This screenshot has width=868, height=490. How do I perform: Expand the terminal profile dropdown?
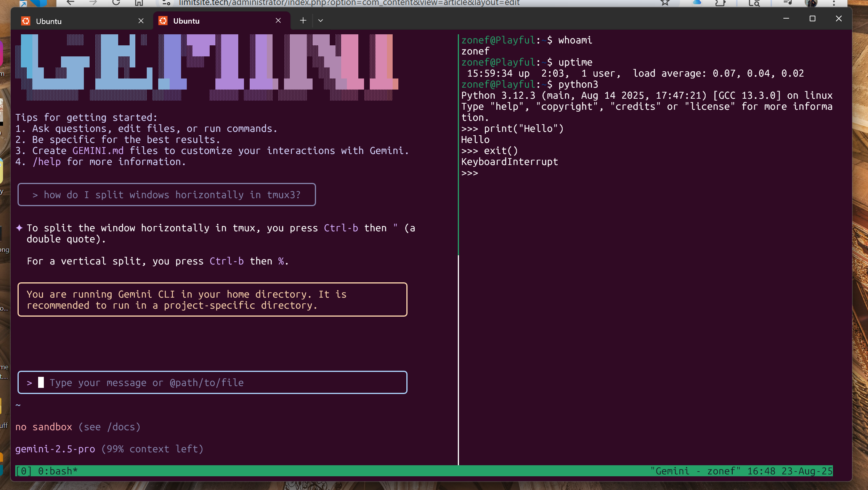pos(321,21)
